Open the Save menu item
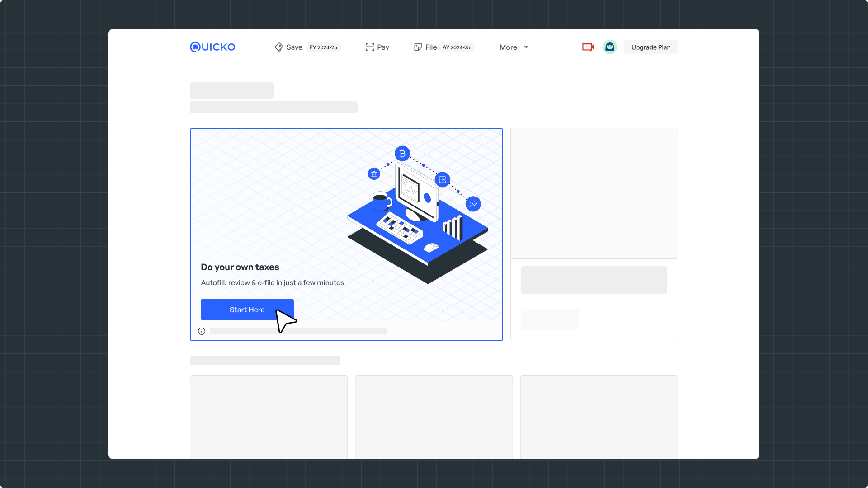 (x=294, y=47)
